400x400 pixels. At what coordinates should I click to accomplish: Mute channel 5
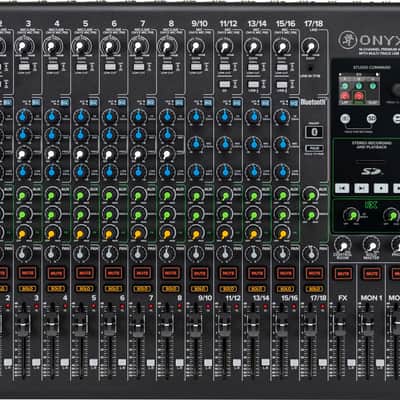pyautogui.click(x=85, y=274)
